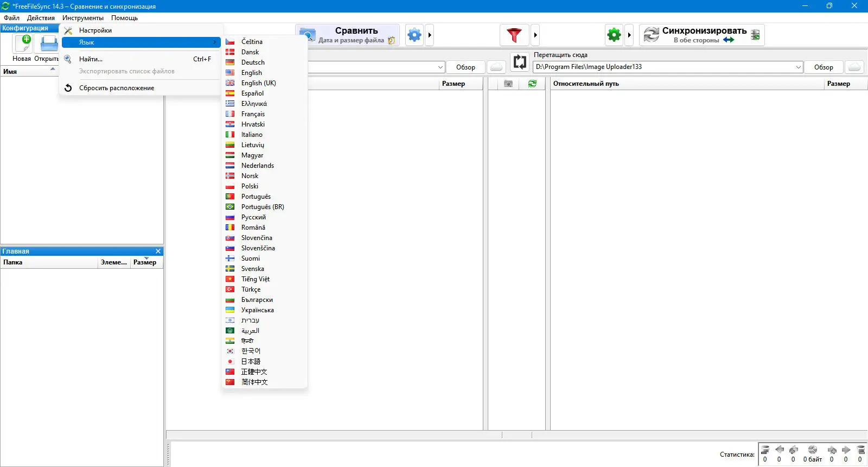
Task: Click the Open configuration folder icon
Action: pos(49,43)
